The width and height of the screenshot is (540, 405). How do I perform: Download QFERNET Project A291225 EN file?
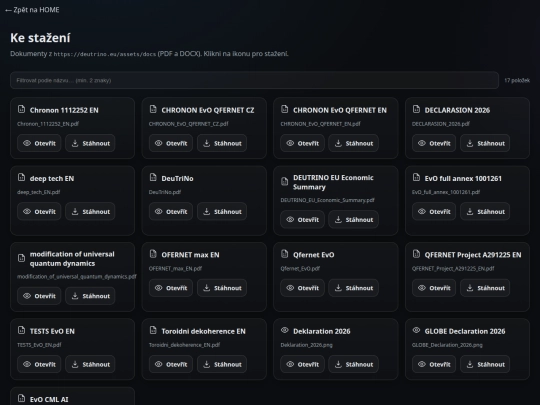click(x=485, y=288)
